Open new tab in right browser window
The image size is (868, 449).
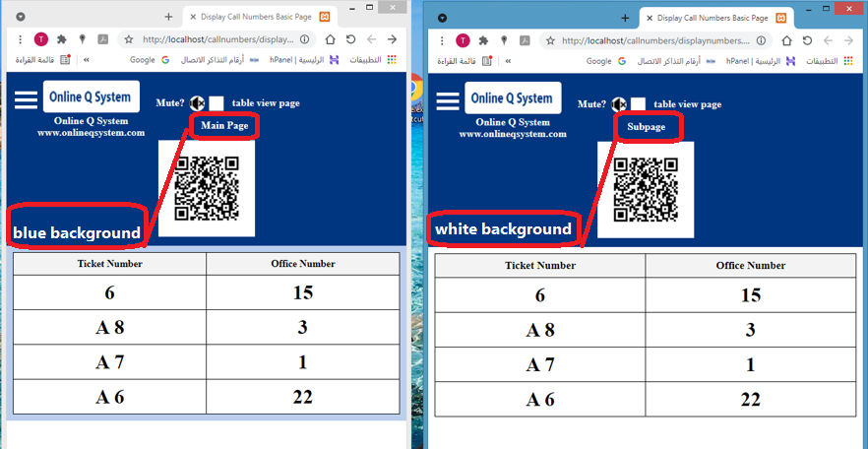click(625, 18)
